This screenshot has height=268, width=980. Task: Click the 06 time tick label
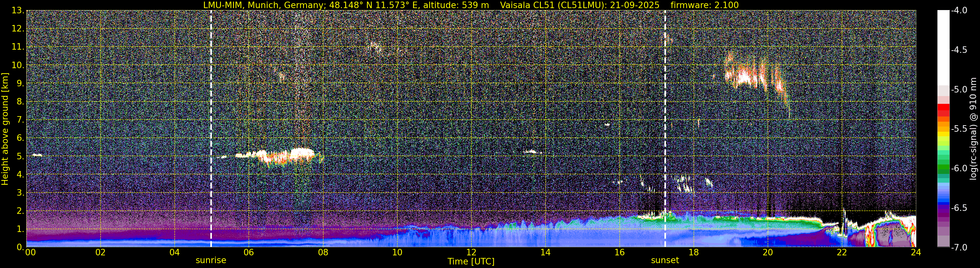click(248, 252)
